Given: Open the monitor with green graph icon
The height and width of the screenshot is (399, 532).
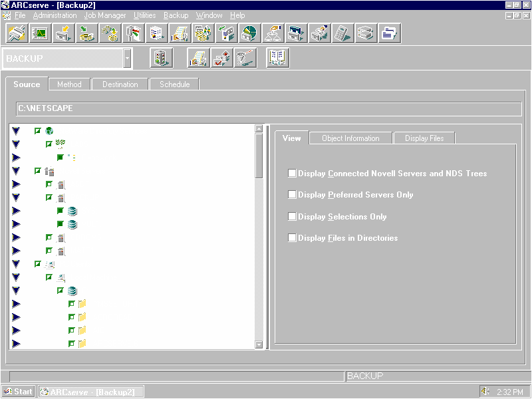Looking at the screenshot, I should tap(41, 33).
